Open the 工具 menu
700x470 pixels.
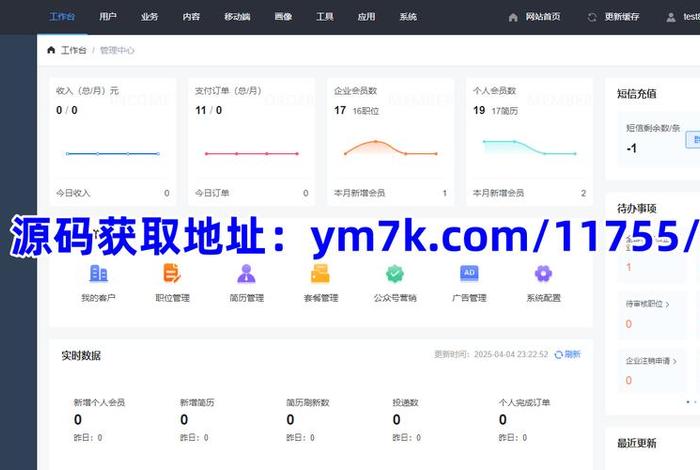325,17
